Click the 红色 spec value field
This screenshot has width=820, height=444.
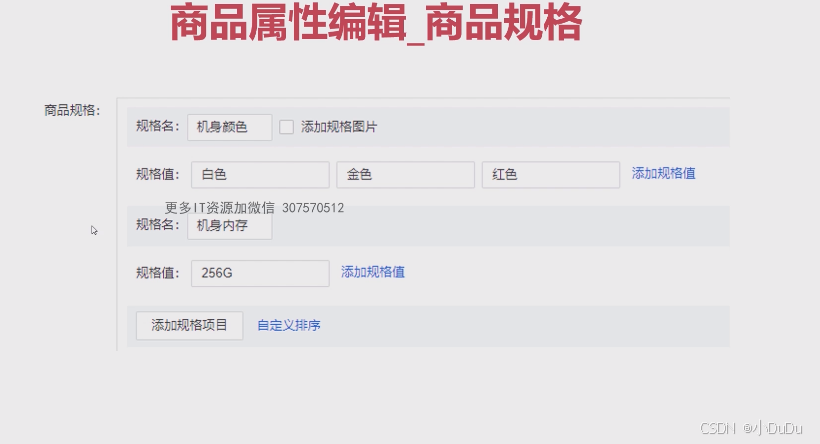click(551, 175)
